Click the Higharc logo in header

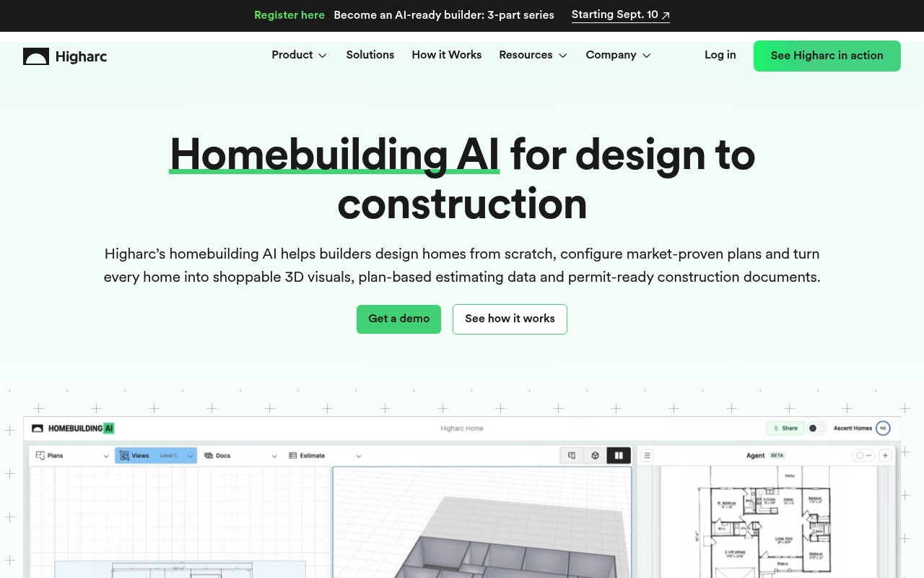coord(65,56)
